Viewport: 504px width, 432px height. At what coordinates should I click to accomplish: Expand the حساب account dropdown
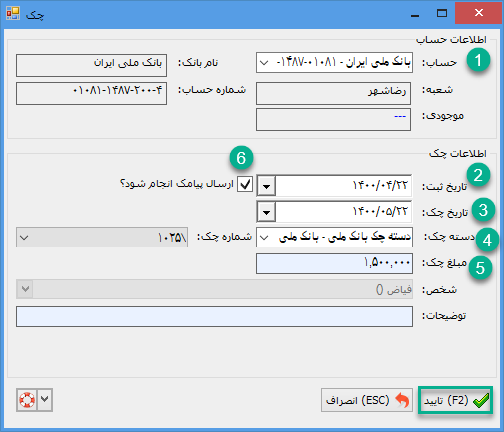click(264, 63)
